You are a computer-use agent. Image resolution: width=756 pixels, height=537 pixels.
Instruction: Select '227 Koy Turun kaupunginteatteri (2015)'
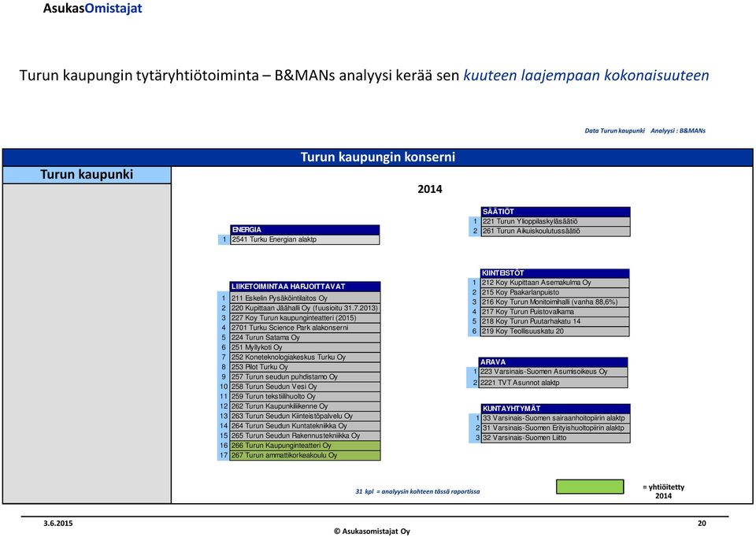[305, 318]
